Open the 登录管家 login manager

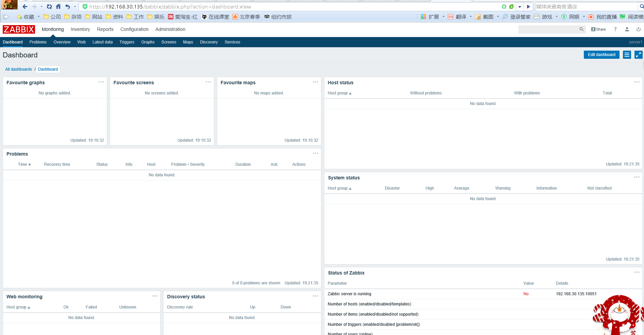click(x=516, y=17)
